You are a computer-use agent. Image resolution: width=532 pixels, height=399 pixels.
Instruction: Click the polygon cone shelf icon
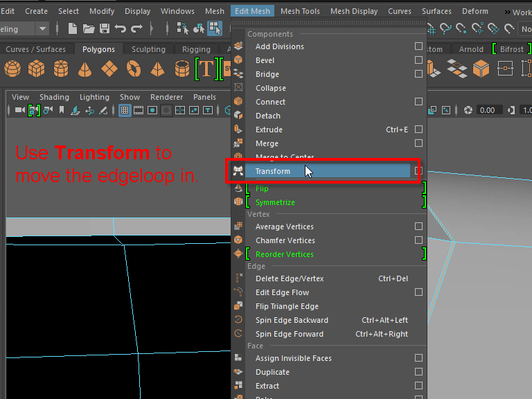(x=85, y=69)
